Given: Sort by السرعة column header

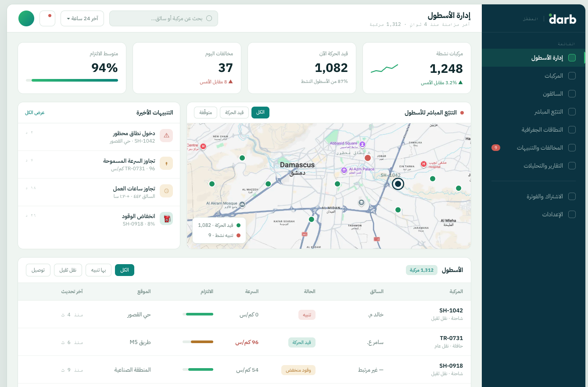Looking at the screenshot, I should coord(252,291).
